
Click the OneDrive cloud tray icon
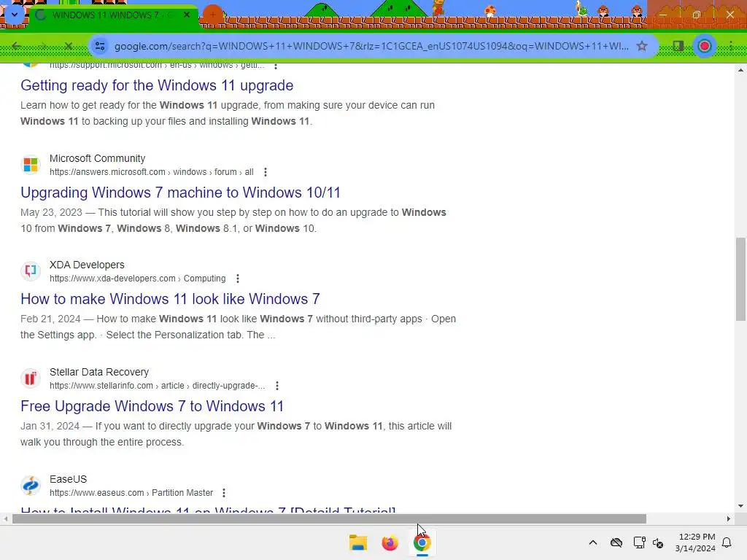(616, 542)
